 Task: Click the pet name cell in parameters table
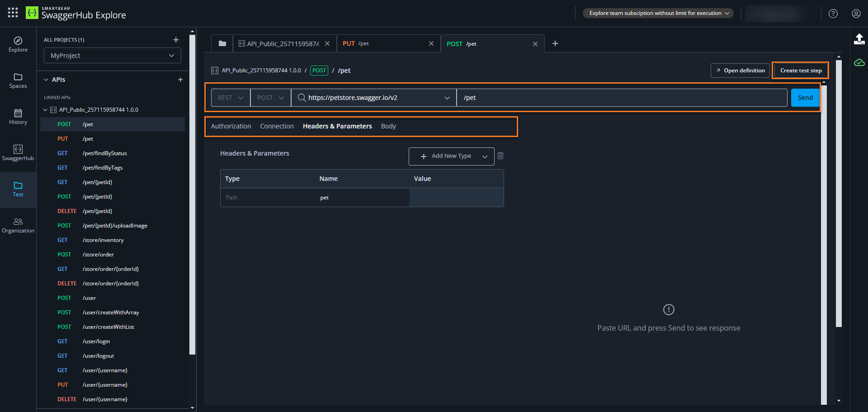tap(362, 198)
